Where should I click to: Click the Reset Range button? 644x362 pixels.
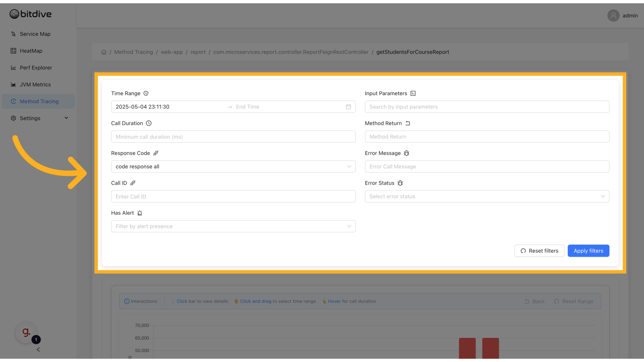pyautogui.click(x=574, y=301)
